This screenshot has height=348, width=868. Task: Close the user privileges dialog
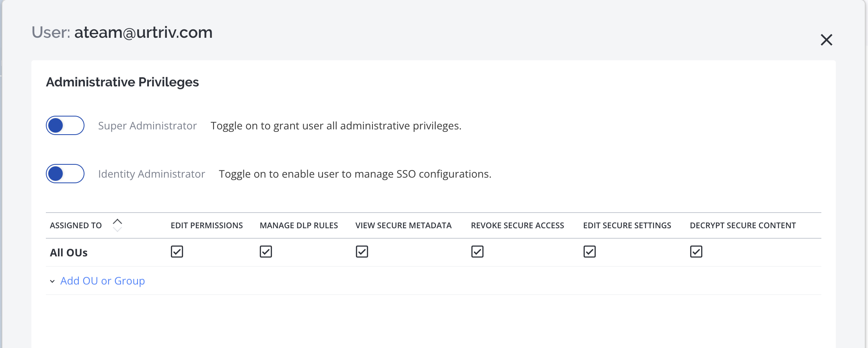tap(826, 40)
